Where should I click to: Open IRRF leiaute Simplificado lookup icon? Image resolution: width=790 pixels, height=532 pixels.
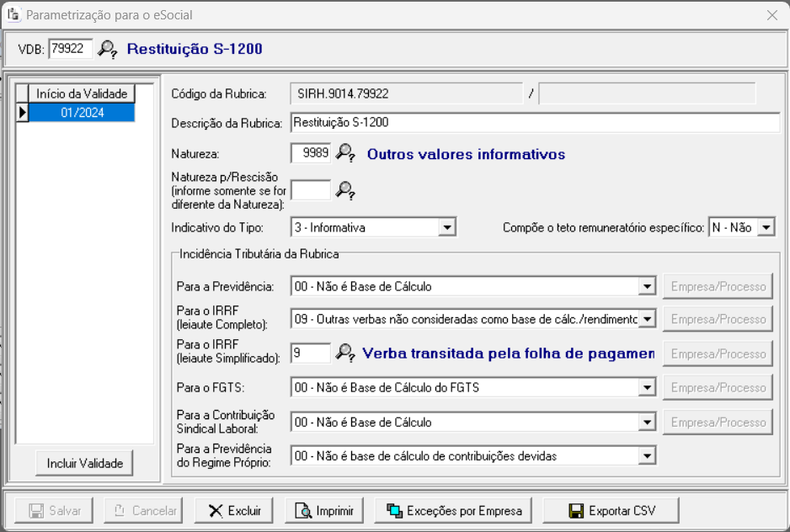(x=345, y=354)
